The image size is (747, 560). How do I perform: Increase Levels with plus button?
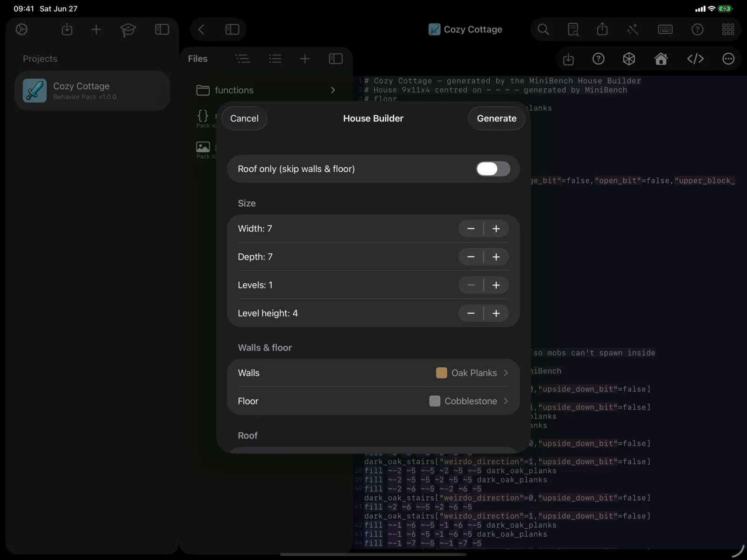[x=496, y=285]
